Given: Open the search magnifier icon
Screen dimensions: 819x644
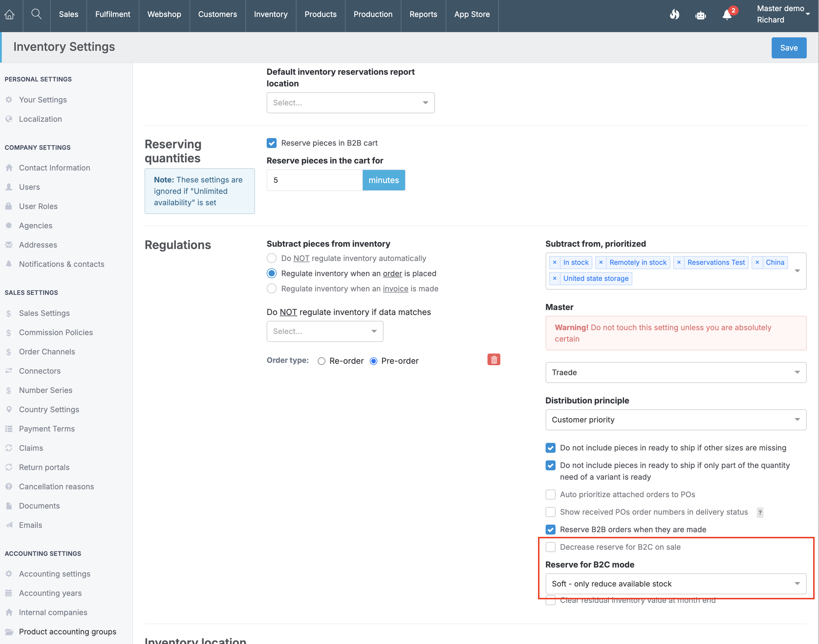Looking at the screenshot, I should tap(36, 14).
